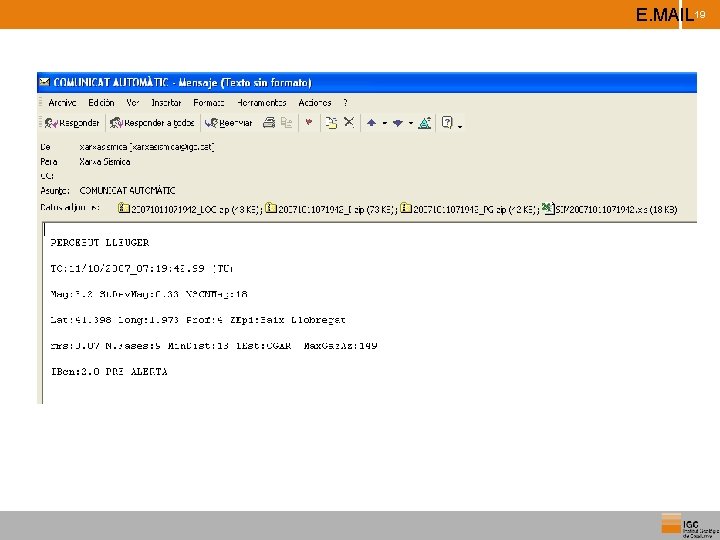Open the _PG.zip attachment
Screen dimensions: 720x540
click(470, 209)
